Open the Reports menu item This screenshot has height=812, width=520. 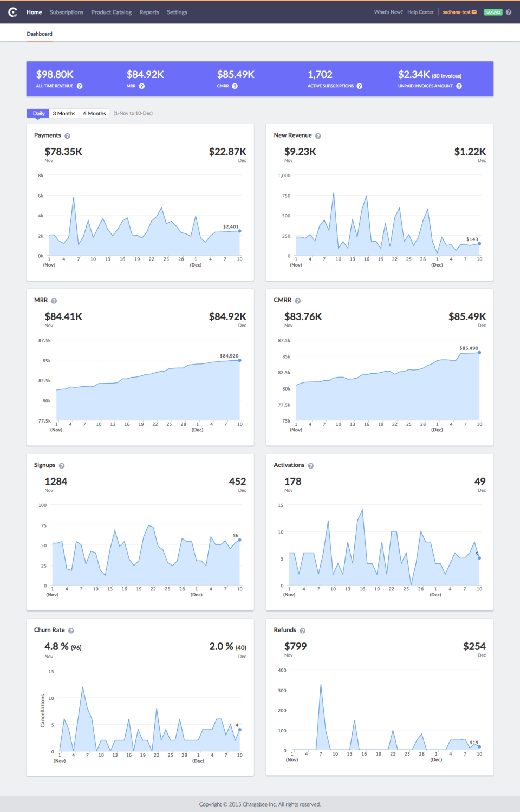149,12
